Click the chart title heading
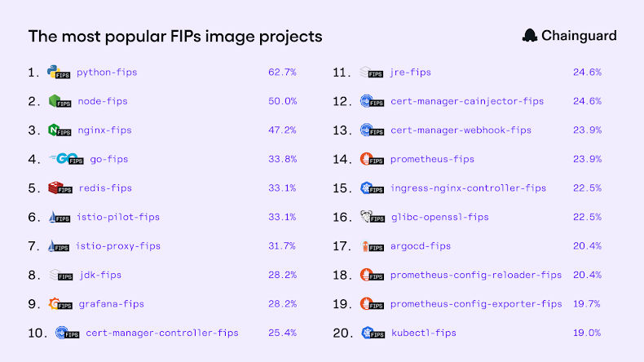644x362 pixels. [x=175, y=37]
